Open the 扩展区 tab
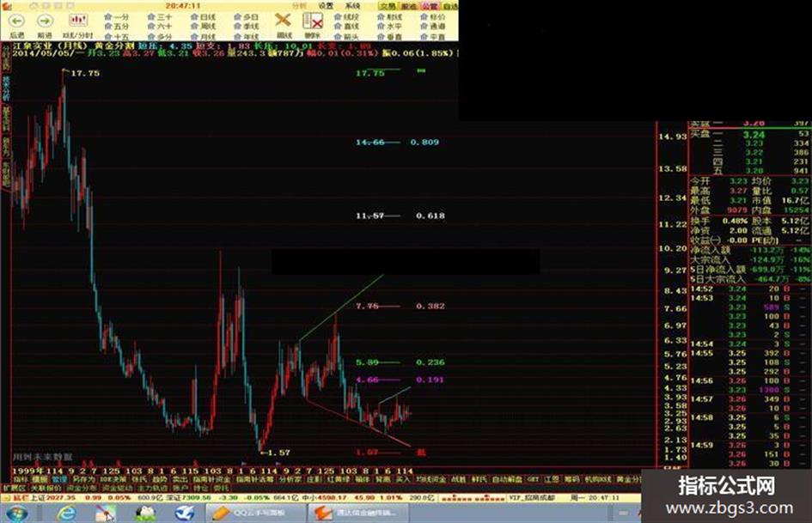812x523 pixels. click(15, 489)
